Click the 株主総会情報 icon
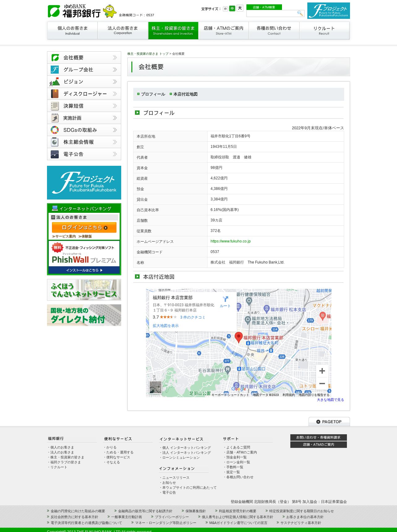This screenshot has height=532, width=397. pos(55,142)
